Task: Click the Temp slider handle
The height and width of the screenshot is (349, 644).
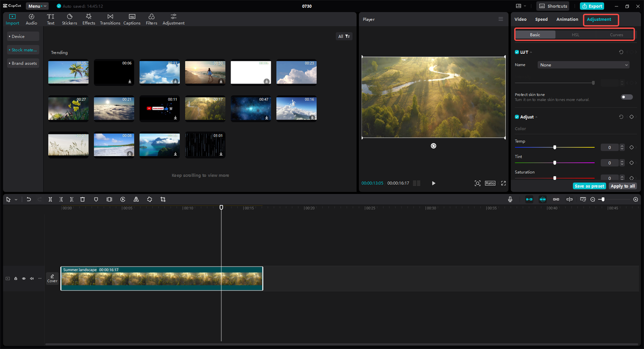Action: click(x=555, y=147)
